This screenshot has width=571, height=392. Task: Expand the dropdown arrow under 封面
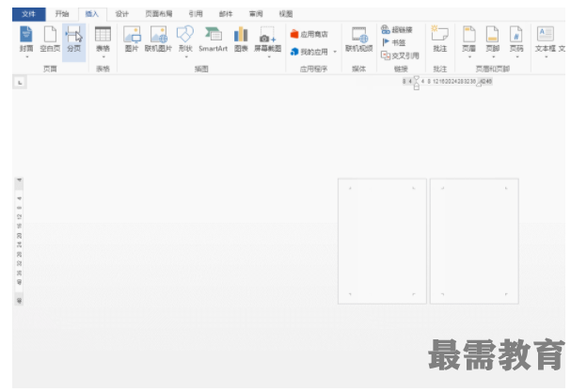(x=26, y=57)
